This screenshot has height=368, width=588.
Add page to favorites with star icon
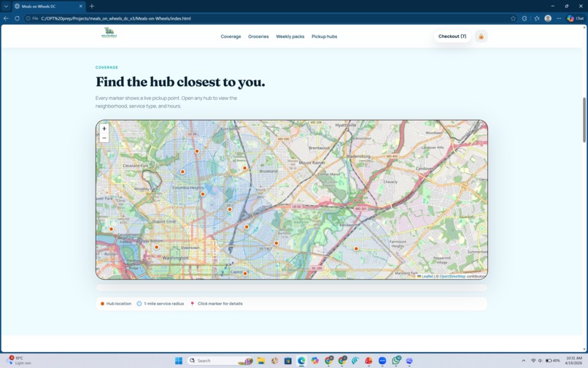tap(513, 18)
